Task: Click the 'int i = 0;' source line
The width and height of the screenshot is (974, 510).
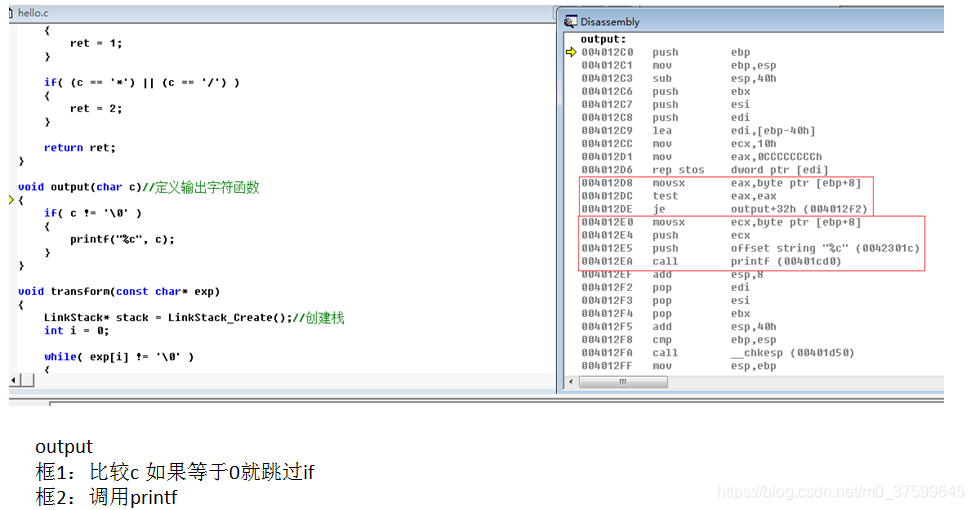Action: coord(76,330)
